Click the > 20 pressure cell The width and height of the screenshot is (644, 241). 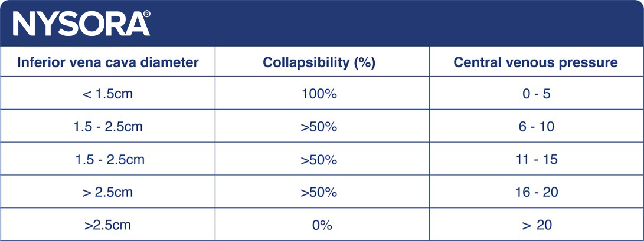coord(535,225)
